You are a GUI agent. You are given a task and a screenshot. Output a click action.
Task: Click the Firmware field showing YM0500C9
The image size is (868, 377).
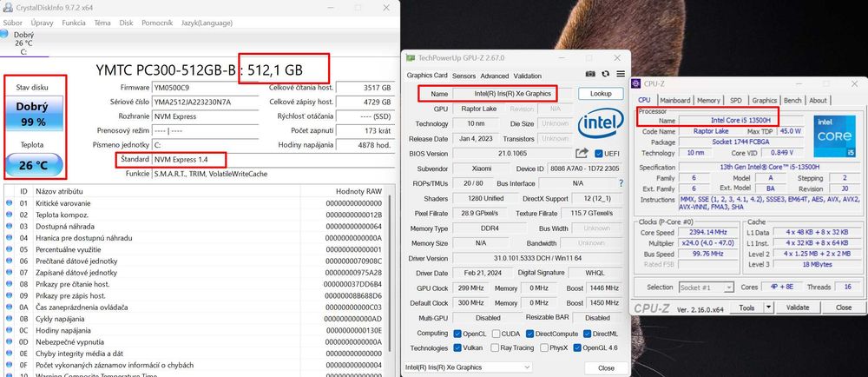(x=205, y=88)
